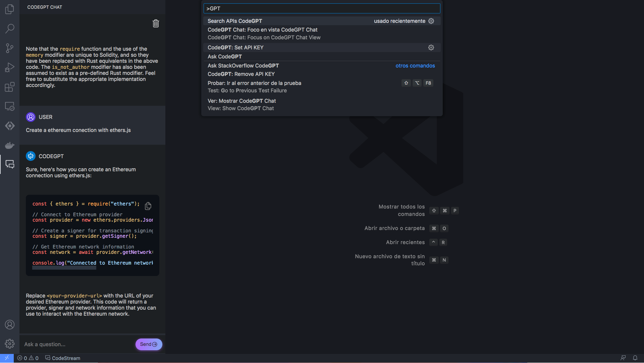Configure keybinding for Search APIs CodeGPT
The height and width of the screenshot is (363, 644).
point(431,21)
